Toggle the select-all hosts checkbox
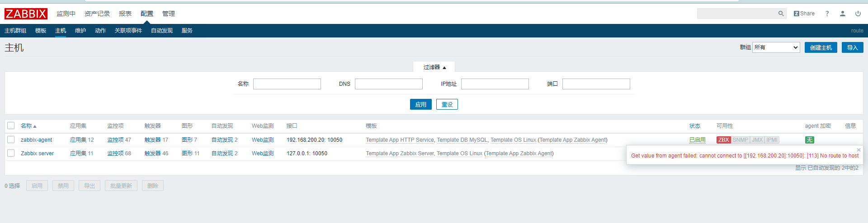 click(11, 125)
